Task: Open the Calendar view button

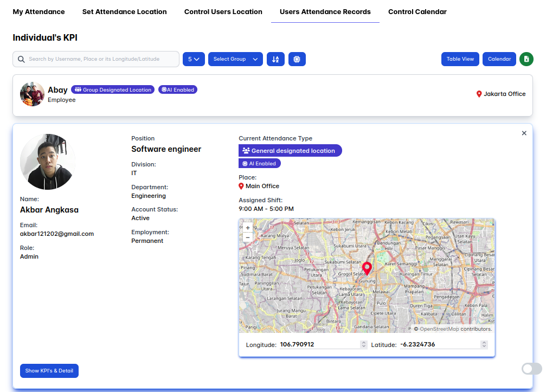Action: 499,59
